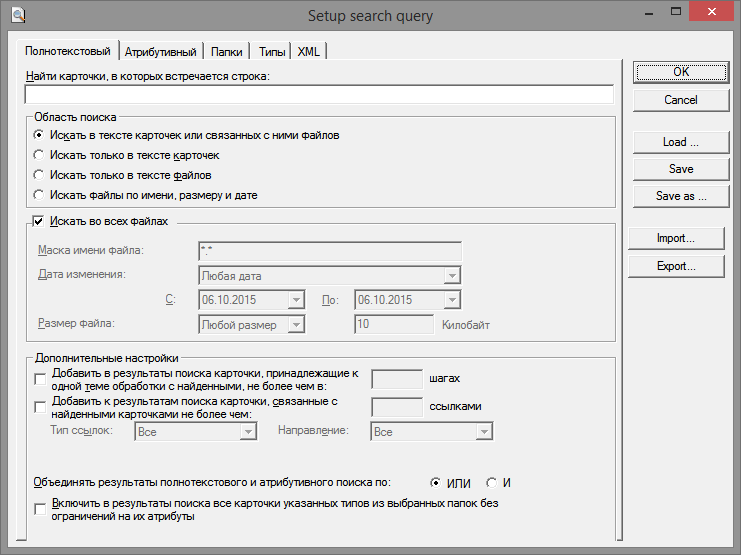This screenshot has height=555, width=741.
Task: Uncheck 'Искать во всех файлах' checkbox
Action: (x=40, y=221)
